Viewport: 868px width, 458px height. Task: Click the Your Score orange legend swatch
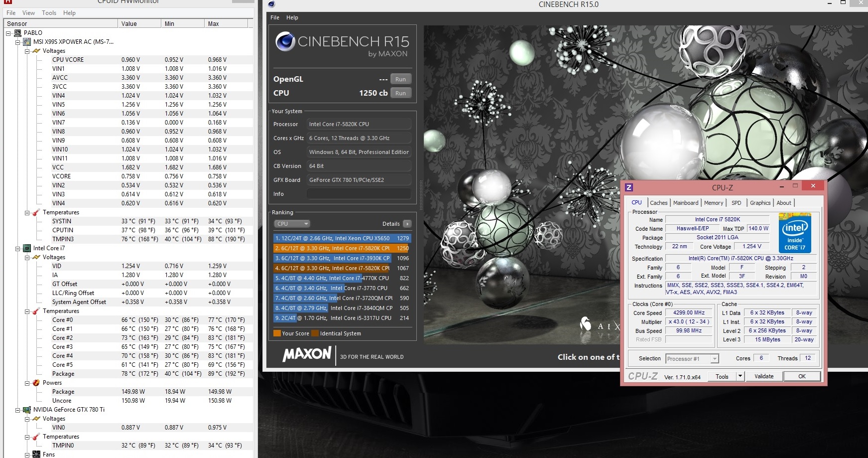coord(277,333)
